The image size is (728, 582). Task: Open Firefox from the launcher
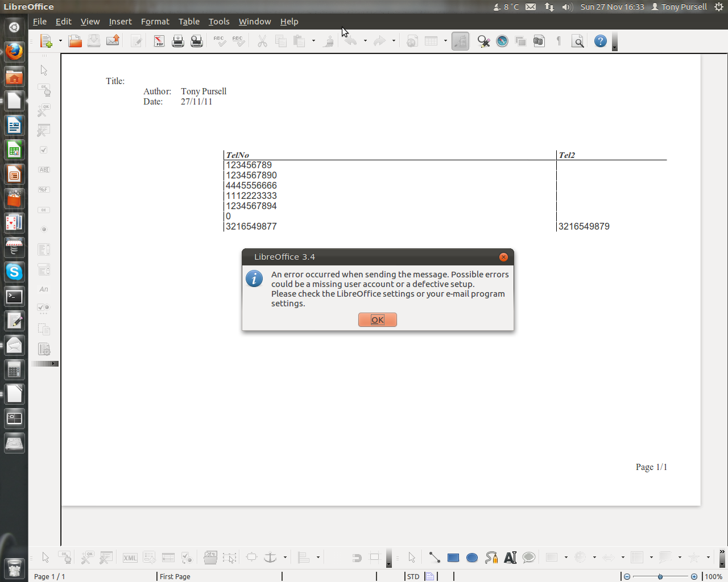click(x=14, y=52)
